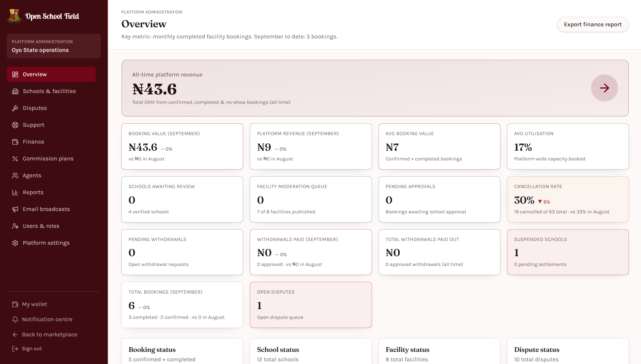Select the Oyo State operations panel
Viewport: 641px width, 364px height.
click(54, 46)
